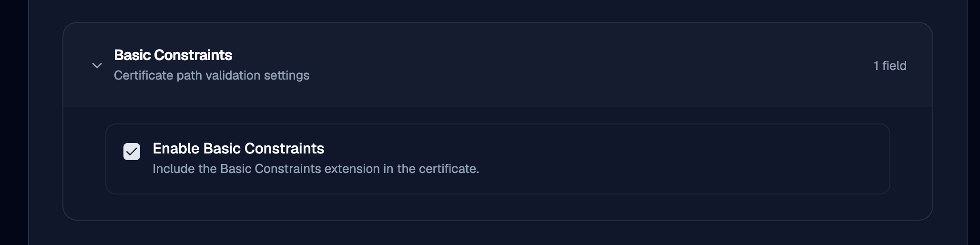Click the word 'Basic' in the section heading

pyautogui.click(x=133, y=55)
